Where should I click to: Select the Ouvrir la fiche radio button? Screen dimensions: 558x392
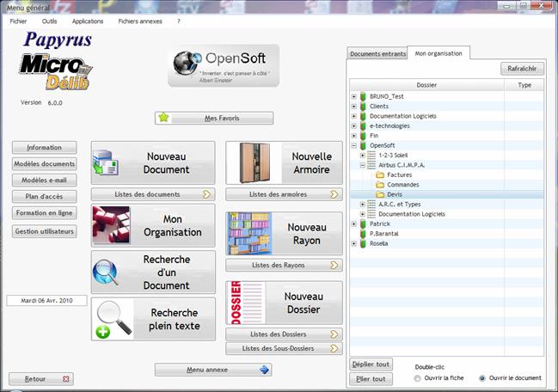pos(418,378)
